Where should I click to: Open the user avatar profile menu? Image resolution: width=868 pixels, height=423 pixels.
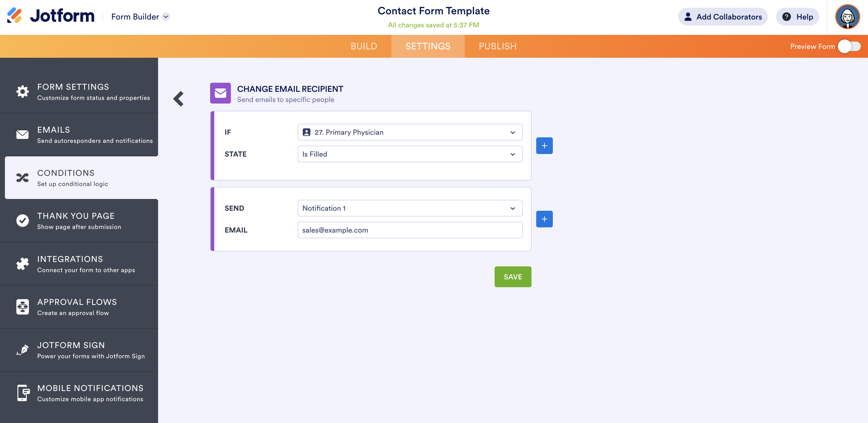[x=847, y=16]
